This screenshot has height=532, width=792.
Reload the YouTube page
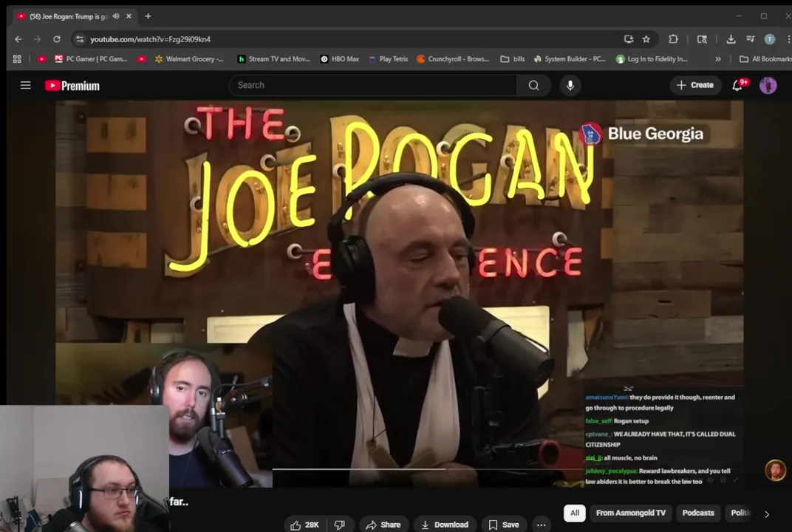tap(57, 39)
